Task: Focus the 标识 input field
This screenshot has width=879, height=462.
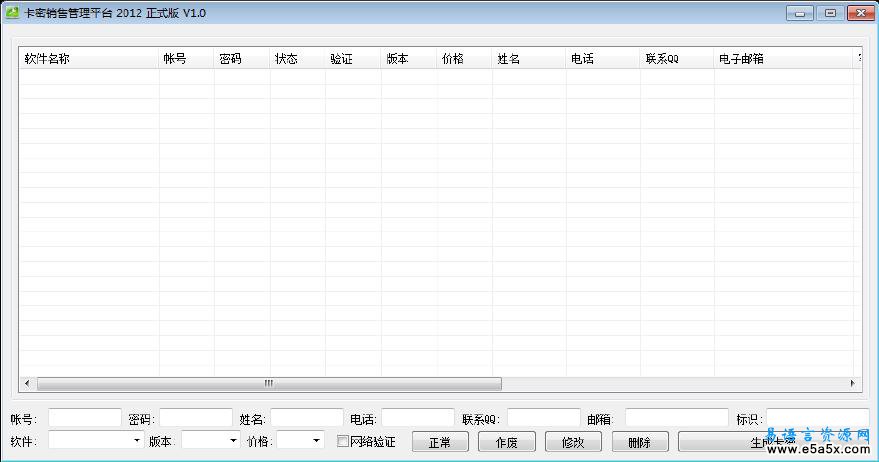Action: click(818, 418)
